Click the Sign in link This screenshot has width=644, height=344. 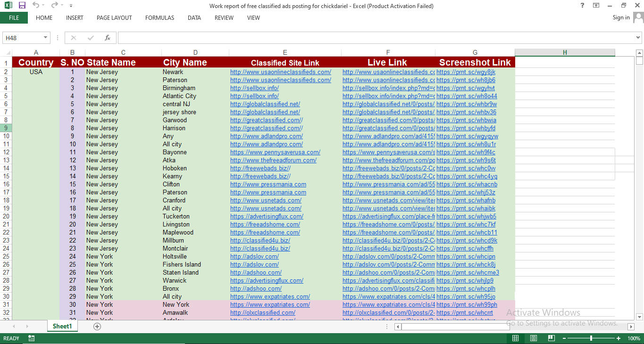point(620,17)
